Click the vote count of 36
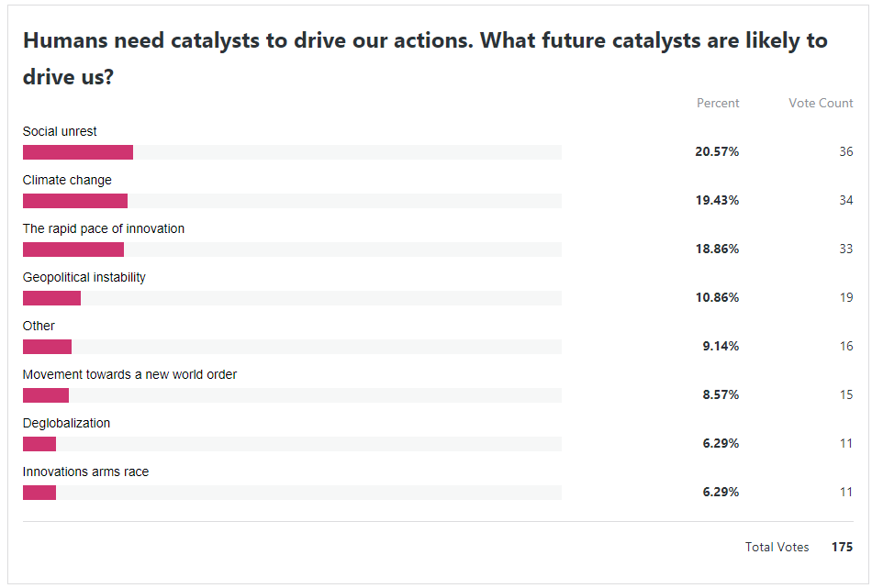This screenshot has height=588, width=872. (845, 151)
